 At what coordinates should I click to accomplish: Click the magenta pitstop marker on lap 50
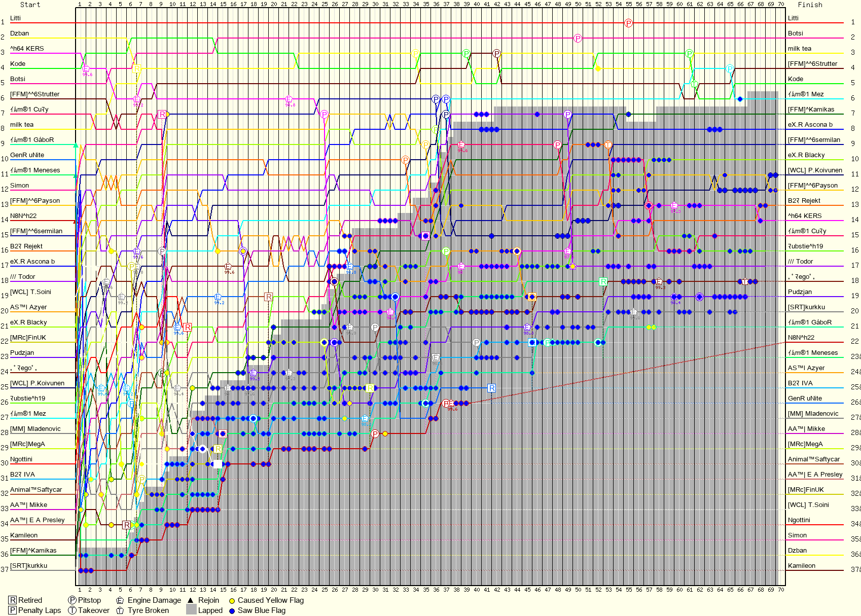[x=578, y=38]
